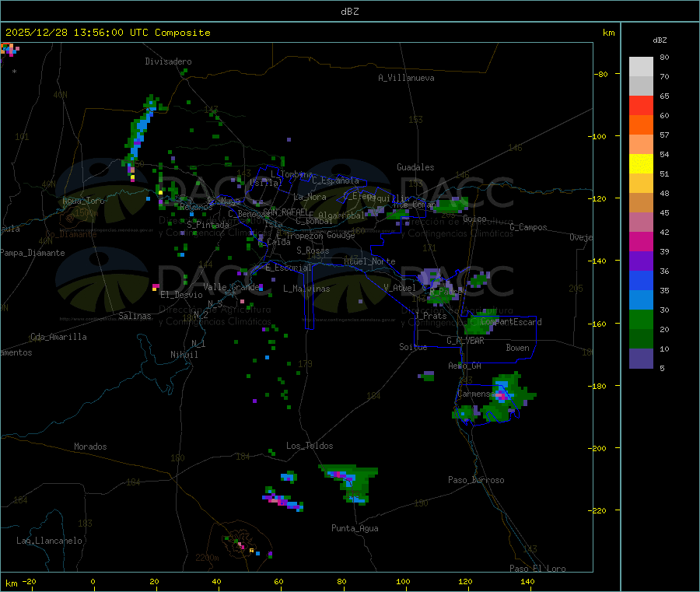Click the 'V_Atuel' map label
700x592 pixels.
(400, 288)
